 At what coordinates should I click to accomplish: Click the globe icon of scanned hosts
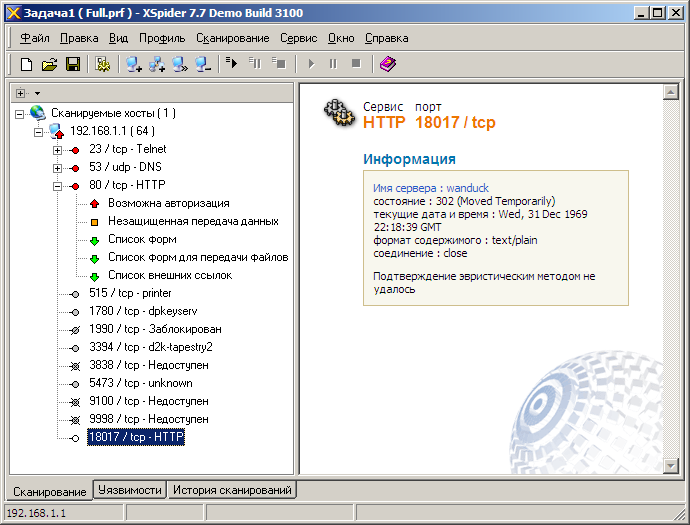pos(38,113)
